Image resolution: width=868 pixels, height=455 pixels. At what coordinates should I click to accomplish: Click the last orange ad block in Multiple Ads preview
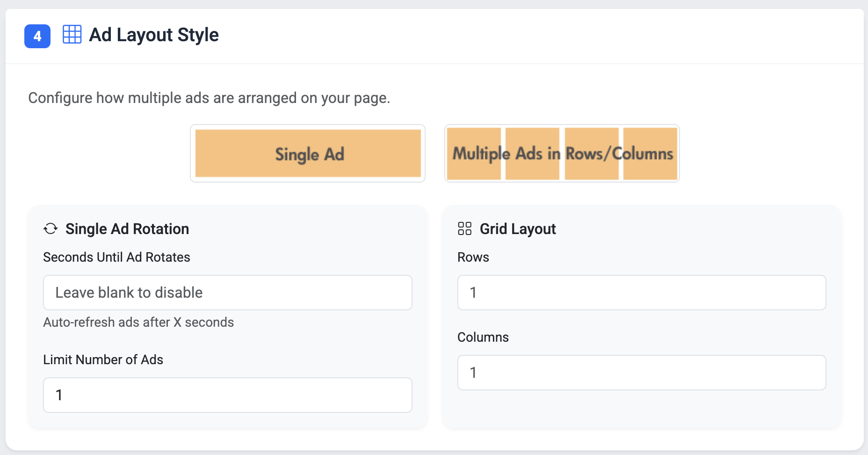650,154
